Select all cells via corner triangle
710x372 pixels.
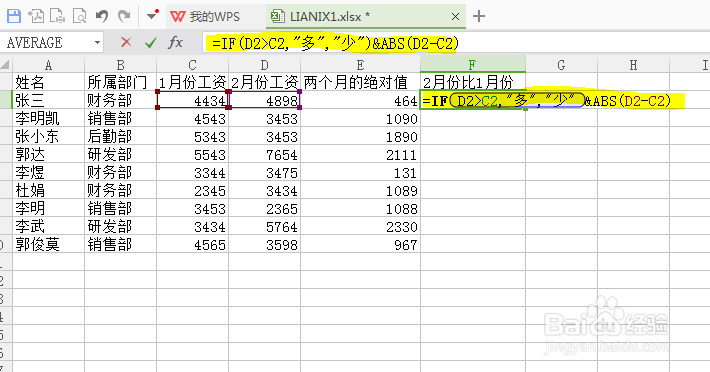point(5,65)
